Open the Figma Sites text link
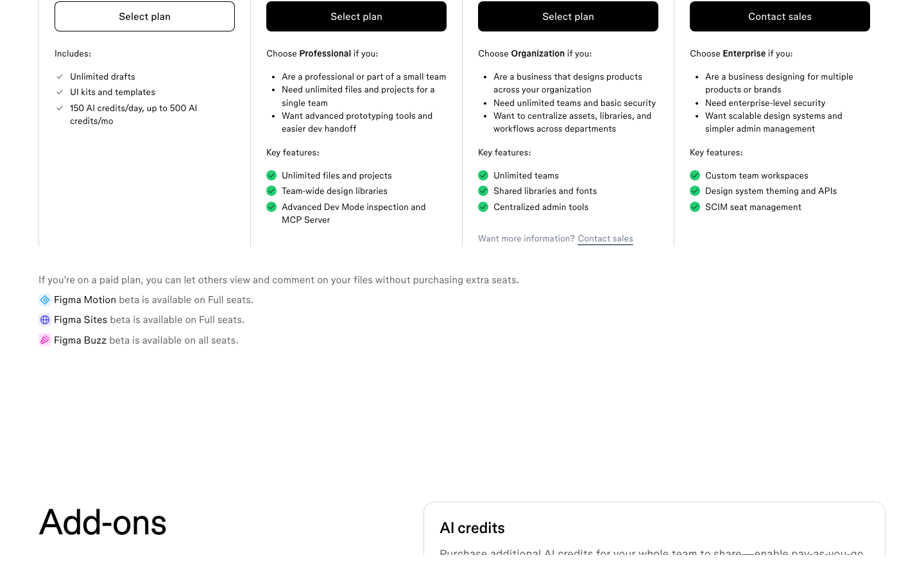The width and height of the screenshot is (924, 578). tap(80, 320)
